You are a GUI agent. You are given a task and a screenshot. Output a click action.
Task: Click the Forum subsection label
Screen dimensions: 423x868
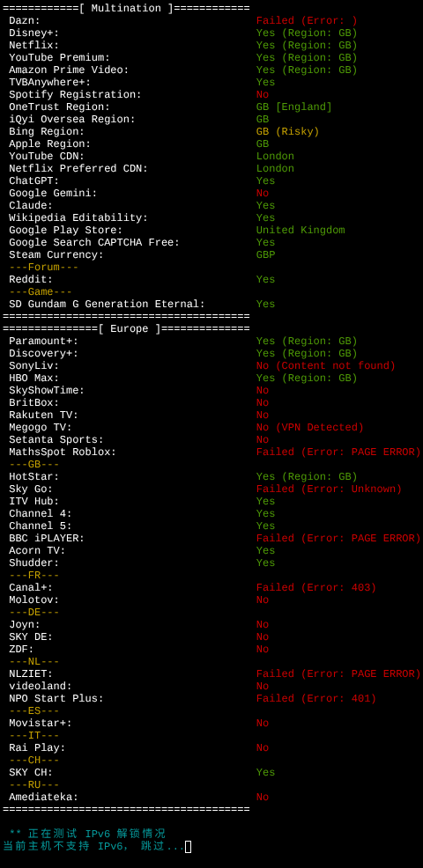tap(44, 268)
